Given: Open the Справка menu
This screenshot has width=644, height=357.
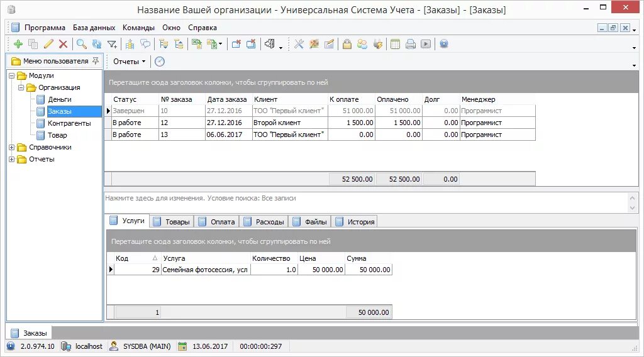Looking at the screenshot, I should pyautogui.click(x=203, y=28).
